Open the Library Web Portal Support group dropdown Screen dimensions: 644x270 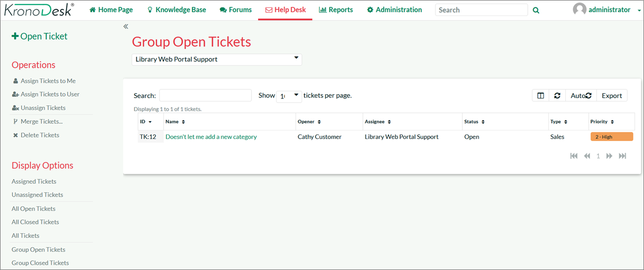point(216,59)
